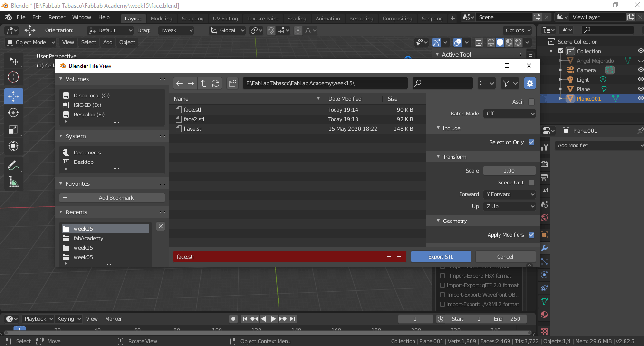Open the Object Mode dropdown

[30, 42]
